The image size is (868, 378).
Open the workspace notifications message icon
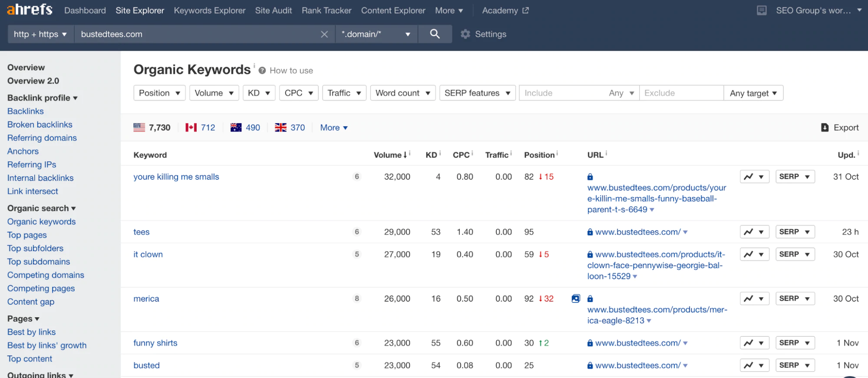762,10
